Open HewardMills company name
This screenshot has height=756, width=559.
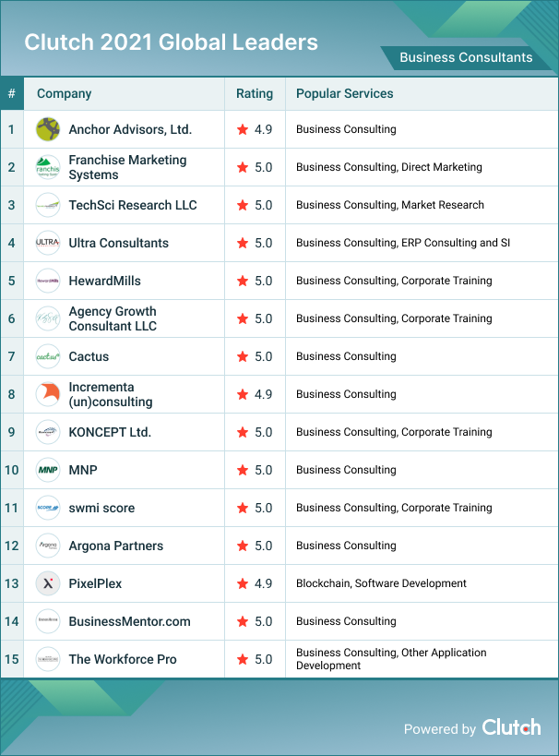(104, 281)
